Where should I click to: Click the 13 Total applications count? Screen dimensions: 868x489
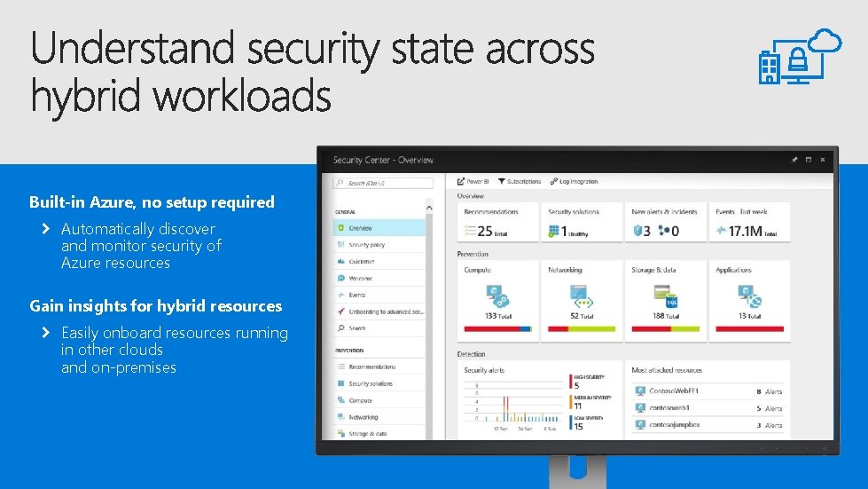(x=749, y=316)
